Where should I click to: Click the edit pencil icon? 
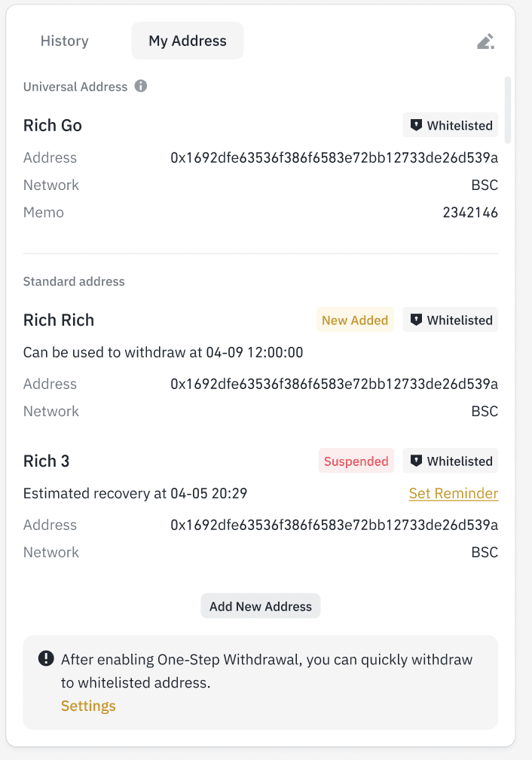[486, 41]
